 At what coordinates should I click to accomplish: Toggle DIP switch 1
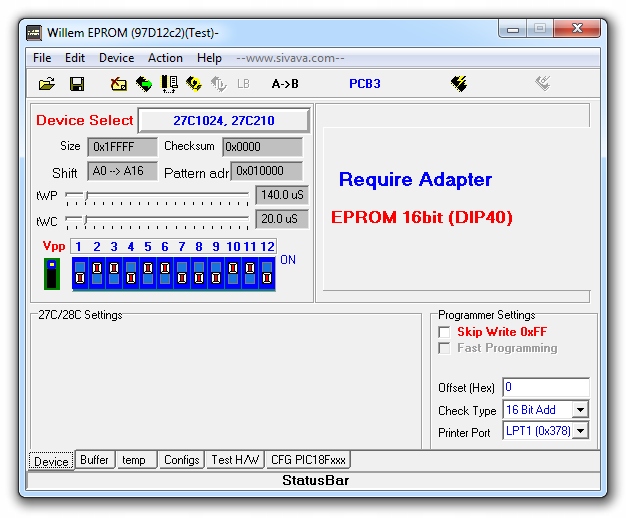pyautogui.click(x=80, y=273)
